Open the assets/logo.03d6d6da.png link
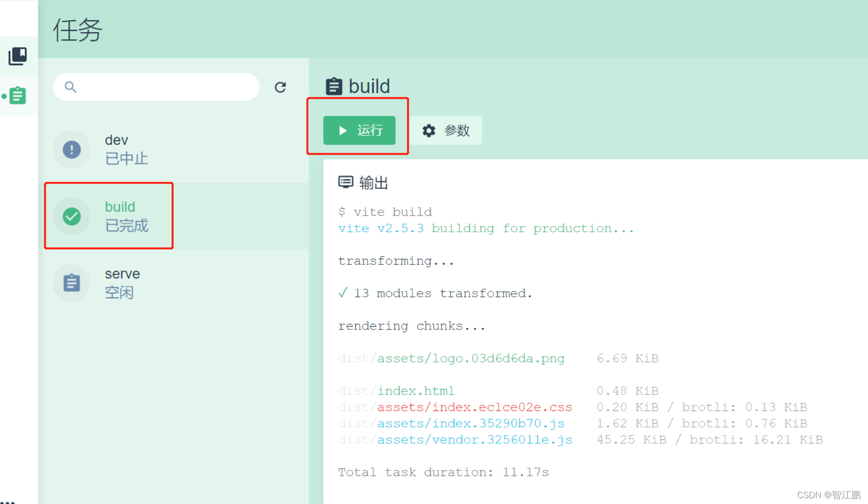The image size is (868, 504). pos(470,358)
